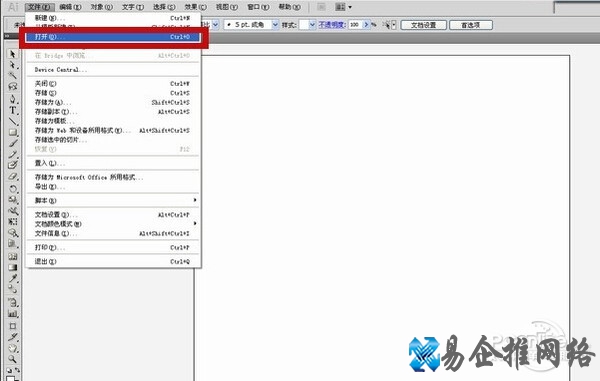Select the Slice tool

13,337
